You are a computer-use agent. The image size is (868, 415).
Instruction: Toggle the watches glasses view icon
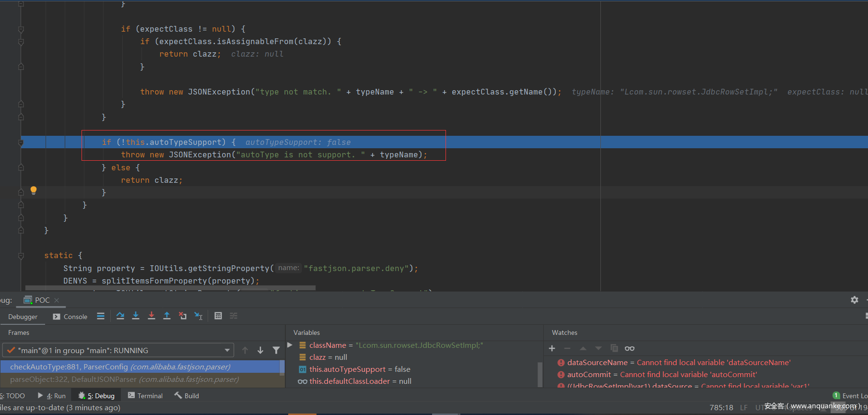point(630,348)
